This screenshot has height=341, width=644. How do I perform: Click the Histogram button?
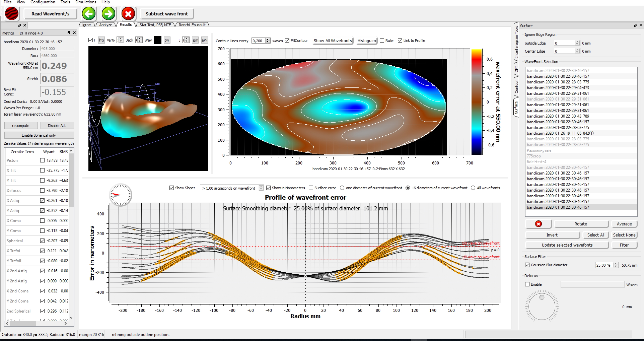pos(367,41)
